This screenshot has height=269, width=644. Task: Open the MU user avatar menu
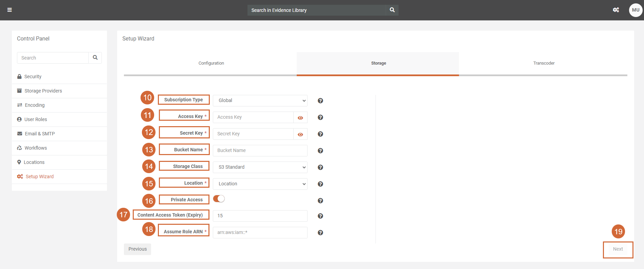[x=635, y=10]
